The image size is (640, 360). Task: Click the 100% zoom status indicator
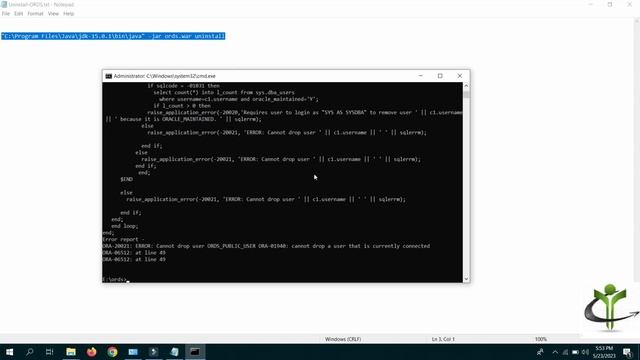tap(541, 339)
